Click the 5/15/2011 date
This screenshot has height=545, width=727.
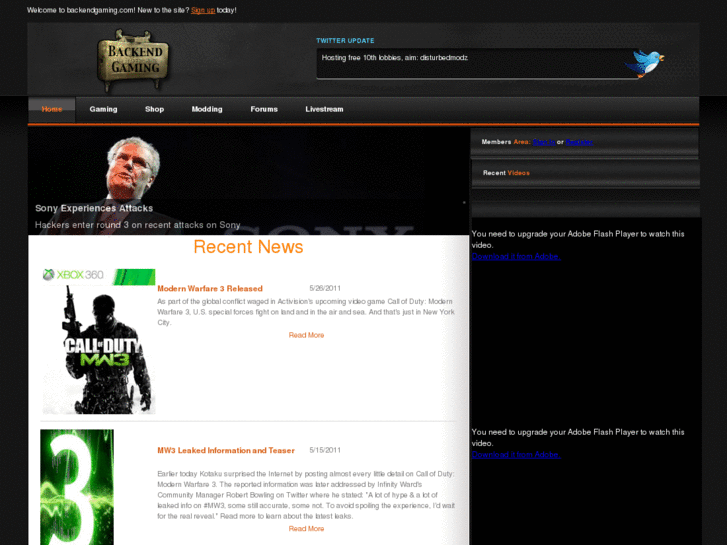click(325, 450)
